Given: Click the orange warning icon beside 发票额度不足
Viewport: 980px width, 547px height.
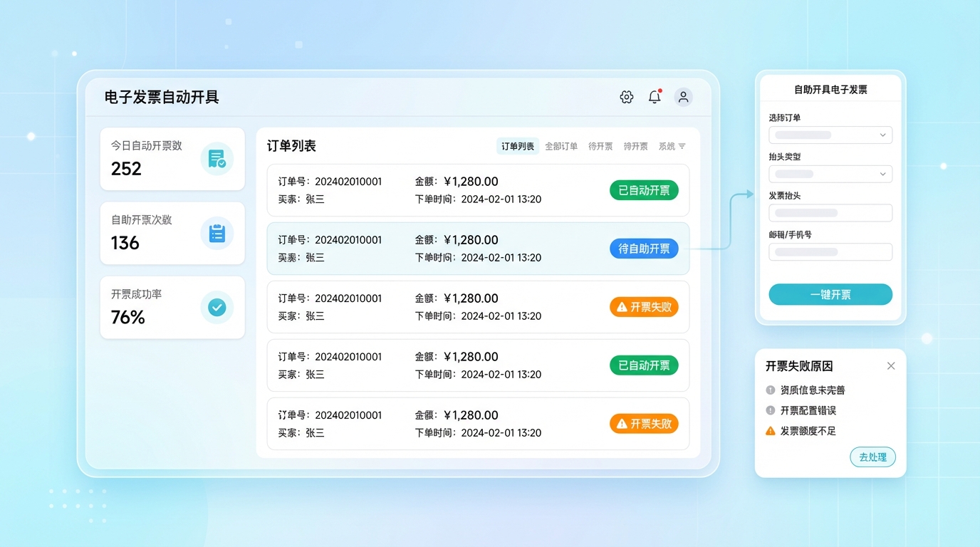Looking at the screenshot, I should coord(770,431).
